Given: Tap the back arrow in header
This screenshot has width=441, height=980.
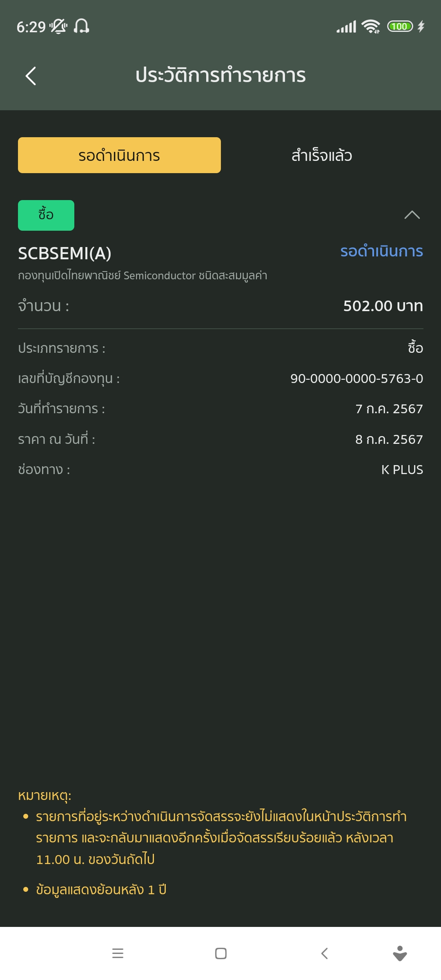Looking at the screenshot, I should (x=31, y=76).
